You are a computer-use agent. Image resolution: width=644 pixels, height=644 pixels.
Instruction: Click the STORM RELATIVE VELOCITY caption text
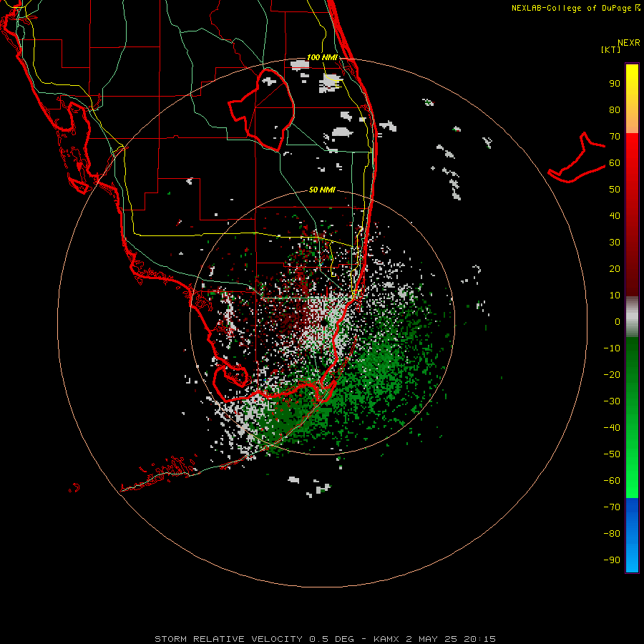(228, 639)
